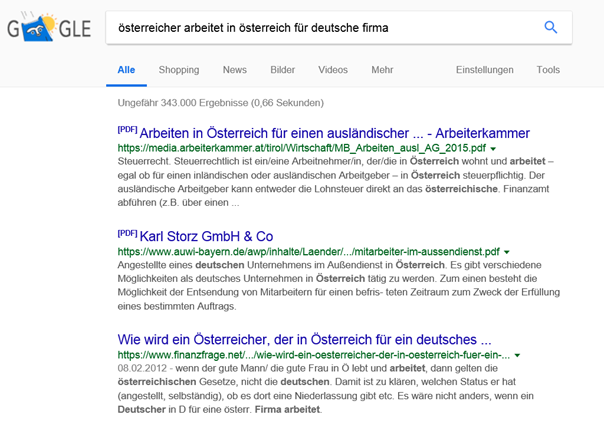Open the 'Wie wird ein Österreicher' result
Viewport: 604px width, 421px height.
pos(304,339)
